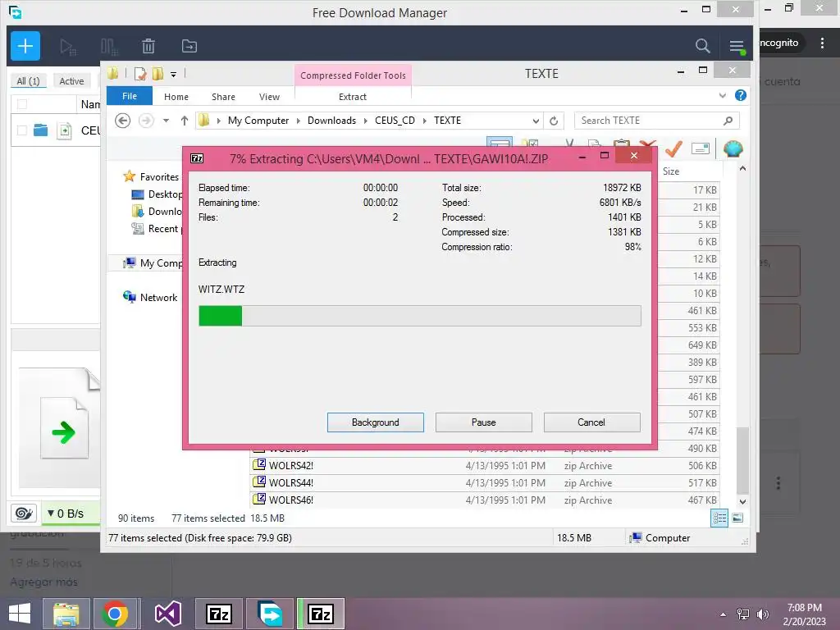Switch to the Home ribbon tab

click(176, 97)
